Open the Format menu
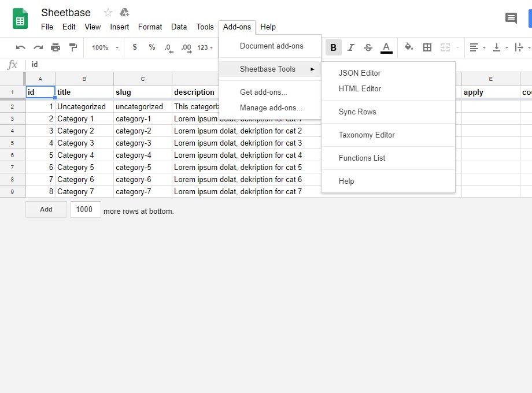 150,27
